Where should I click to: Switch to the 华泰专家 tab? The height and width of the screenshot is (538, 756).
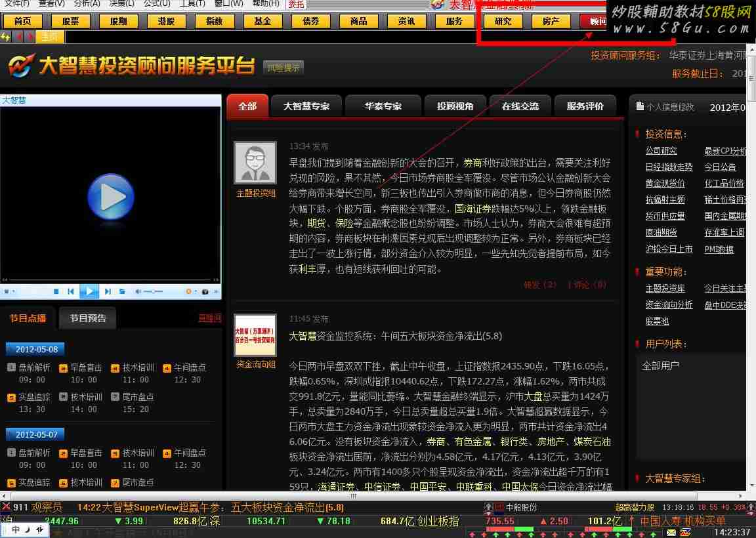click(x=383, y=106)
